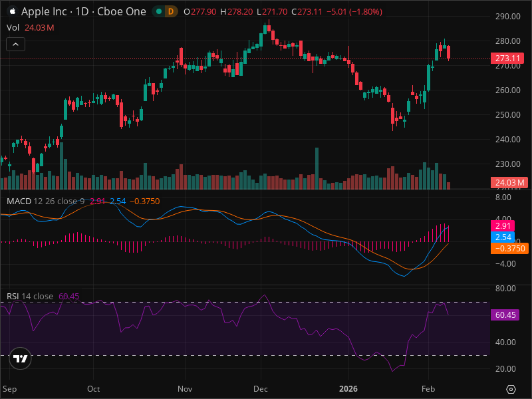Open chart settings hexagon gear icon
This screenshot has width=532, height=399.
(x=511, y=389)
